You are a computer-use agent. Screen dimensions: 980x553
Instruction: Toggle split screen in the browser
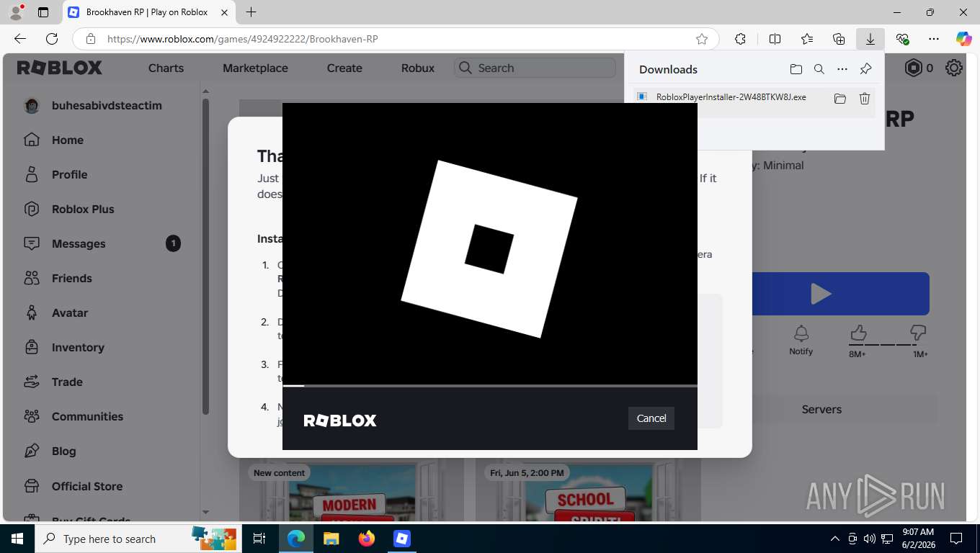(775, 39)
